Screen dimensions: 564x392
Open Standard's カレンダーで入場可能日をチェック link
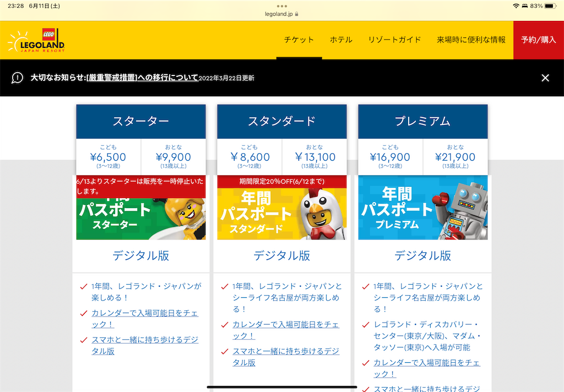(x=286, y=330)
